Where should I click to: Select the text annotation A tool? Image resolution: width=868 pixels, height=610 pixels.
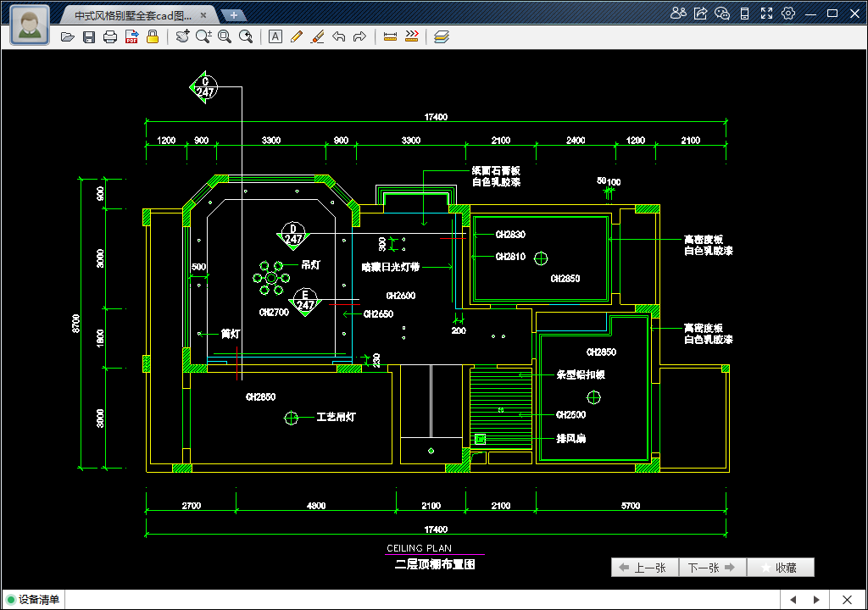click(275, 36)
